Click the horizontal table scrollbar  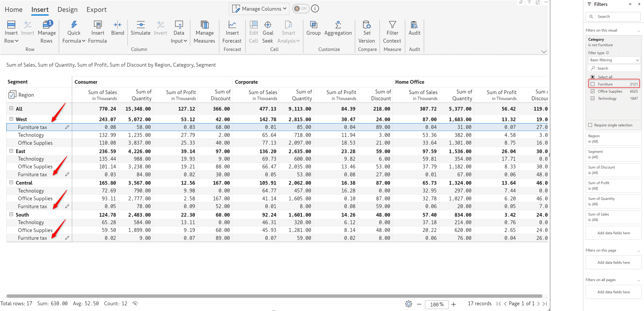[x=274, y=296]
